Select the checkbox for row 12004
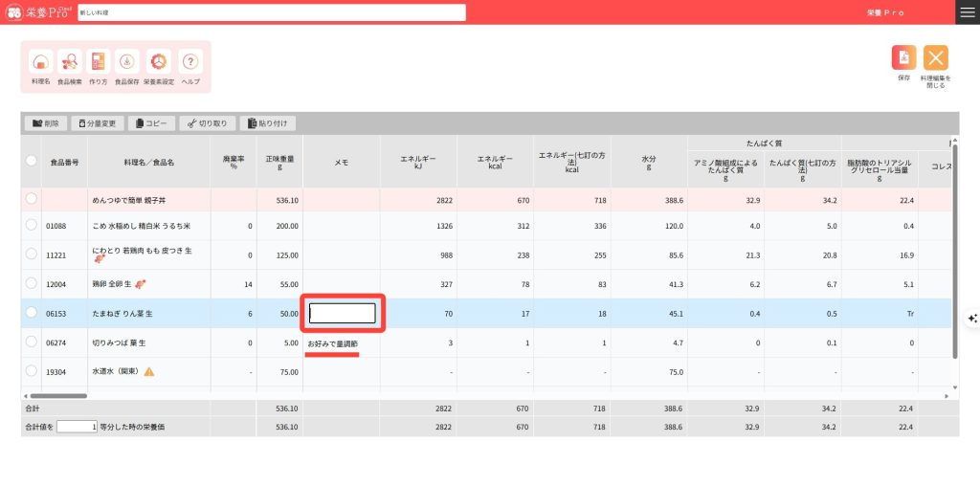This screenshot has height=486, width=980. coord(32,283)
